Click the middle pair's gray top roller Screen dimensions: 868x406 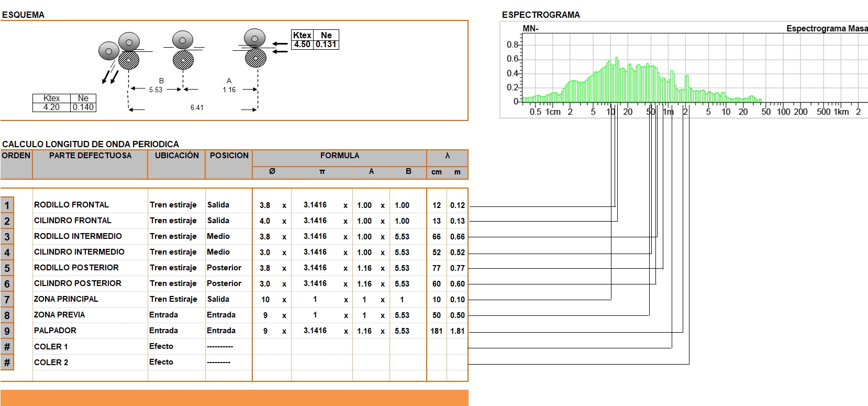pyautogui.click(x=182, y=40)
